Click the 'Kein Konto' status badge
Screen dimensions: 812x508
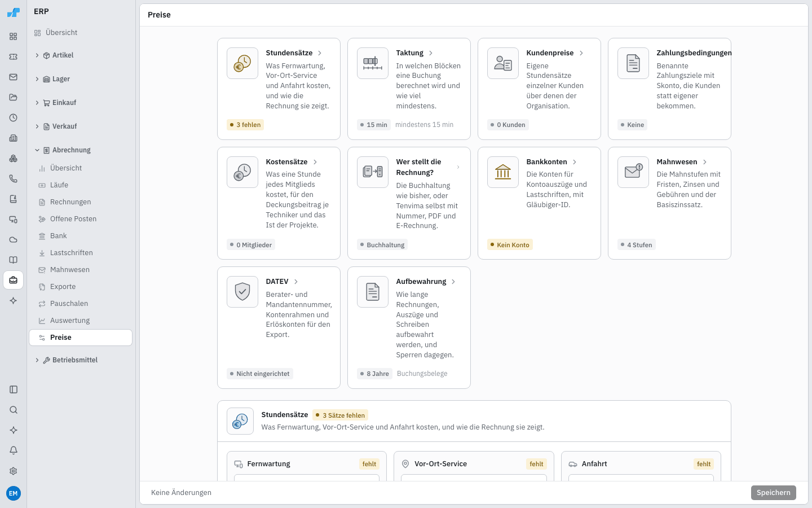point(510,245)
